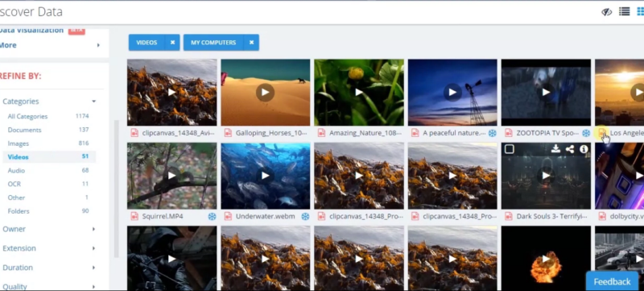Image resolution: width=644 pixels, height=291 pixels.
Task: Open the Squirrel.MP4 file name
Action: point(163,216)
